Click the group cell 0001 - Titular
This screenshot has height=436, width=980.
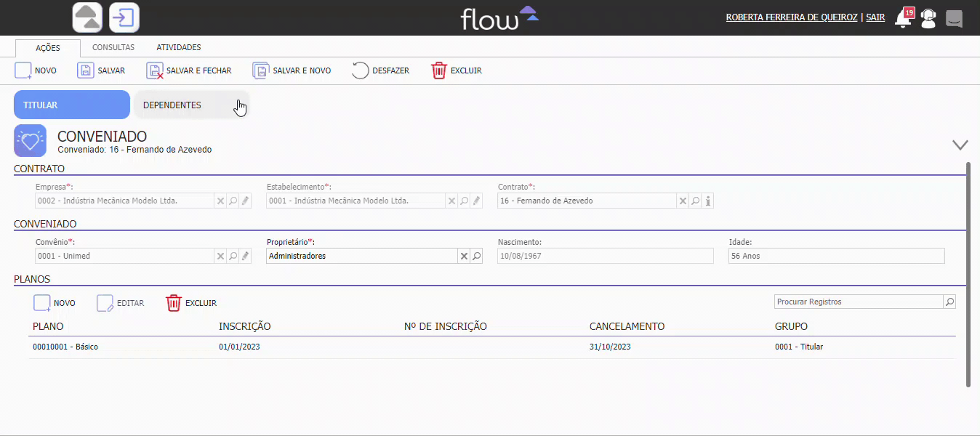coord(799,347)
